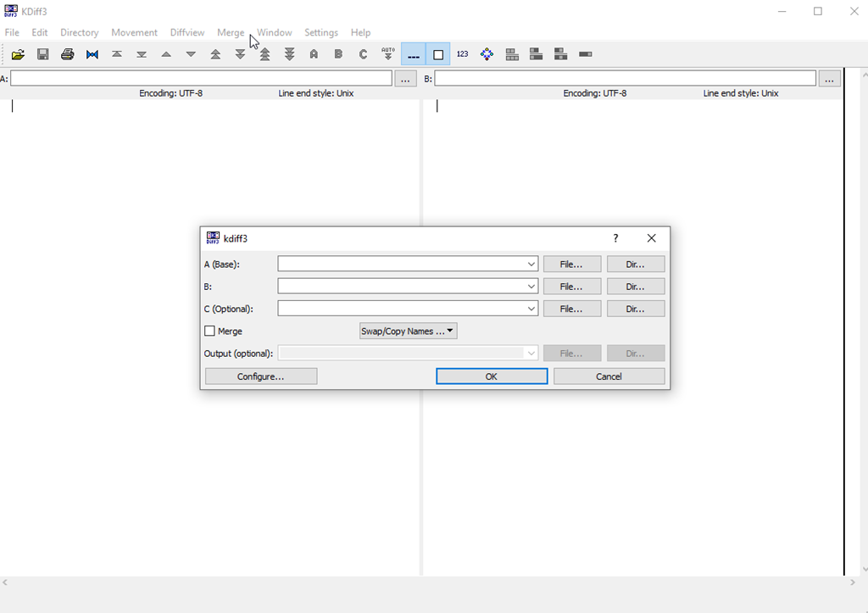This screenshot has width=868, height=613.
Task: Choose line source A icon
Action: point(314,53)
